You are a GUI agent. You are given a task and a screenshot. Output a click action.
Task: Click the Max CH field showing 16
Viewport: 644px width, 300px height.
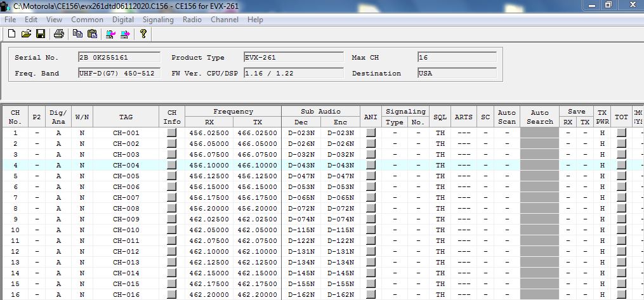point(457,57)
